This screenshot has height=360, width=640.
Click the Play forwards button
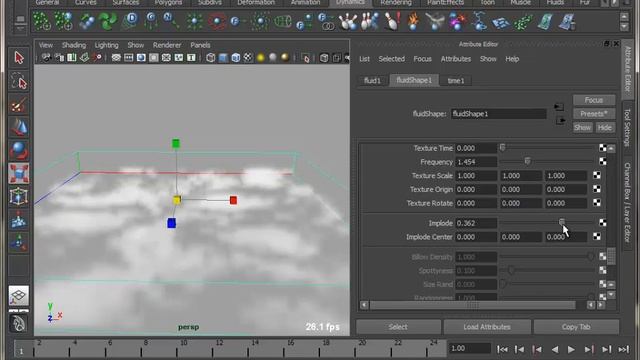[x=571, y=349]
